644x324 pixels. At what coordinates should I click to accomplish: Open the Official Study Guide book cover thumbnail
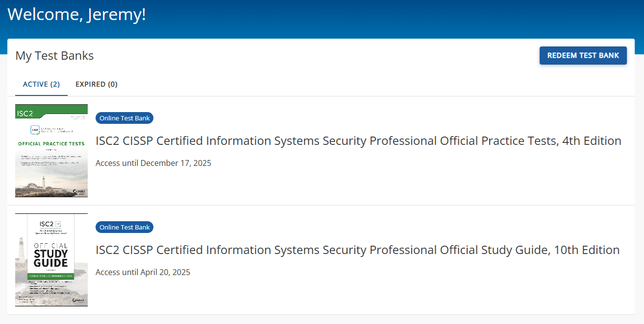click(51, 260)
